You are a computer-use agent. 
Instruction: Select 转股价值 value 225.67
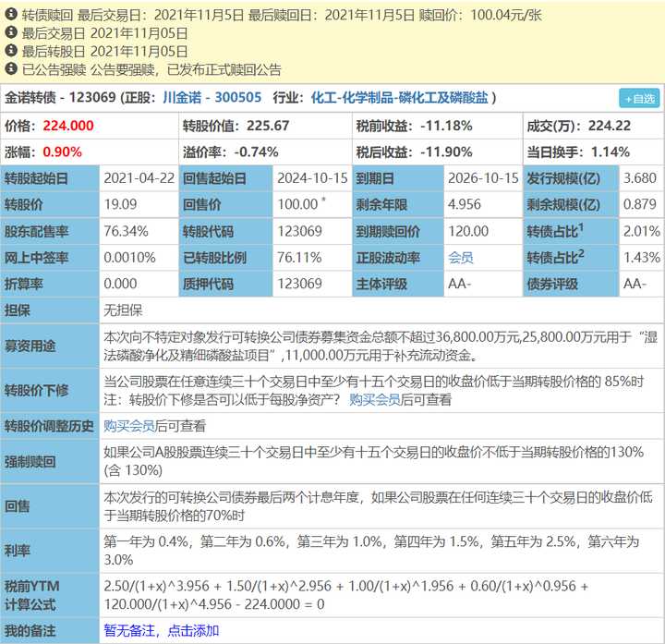coord(268,126)
